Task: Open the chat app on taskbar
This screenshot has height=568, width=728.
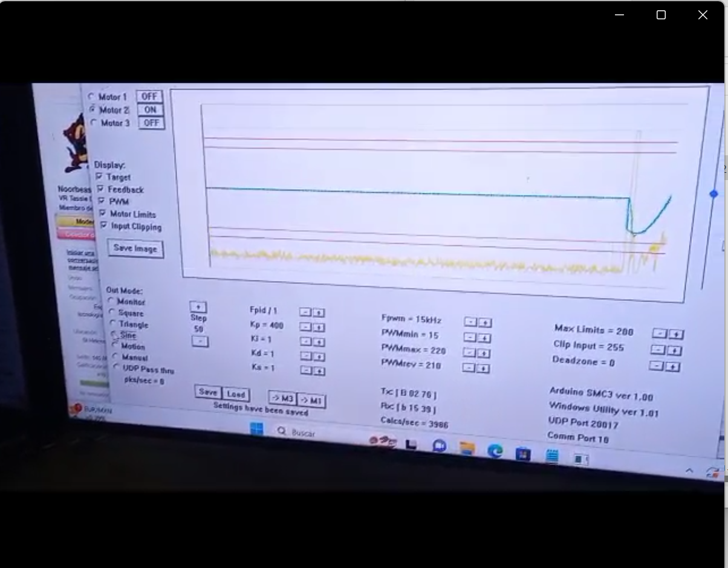Action: pos(440,446)
